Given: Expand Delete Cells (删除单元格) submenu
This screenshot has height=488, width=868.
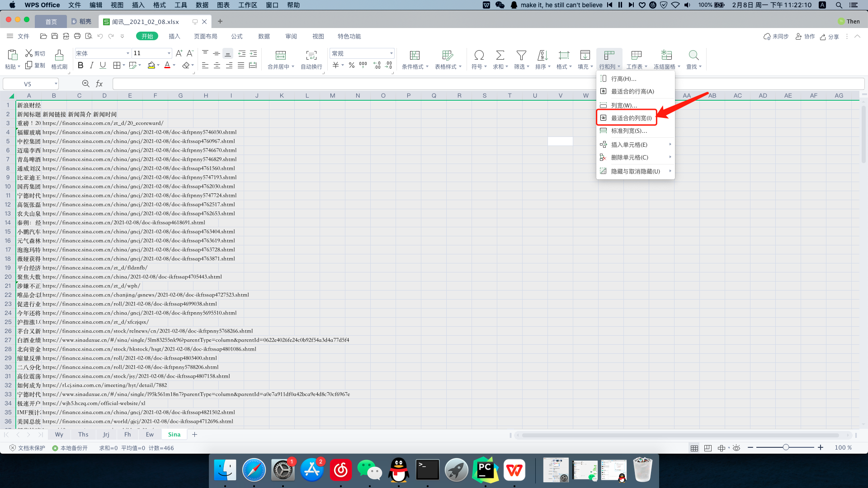Looking at the screenshot, I should click(635, 157).
